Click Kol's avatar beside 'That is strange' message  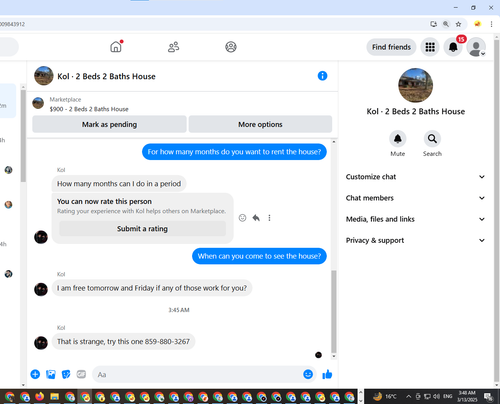(x=41, y=343)
